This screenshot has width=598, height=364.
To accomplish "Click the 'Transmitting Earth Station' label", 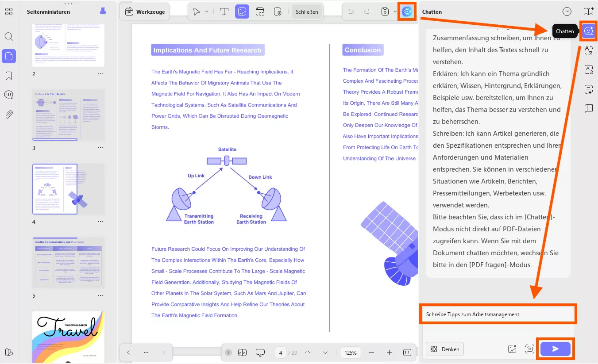I will (x=199, y=219).
